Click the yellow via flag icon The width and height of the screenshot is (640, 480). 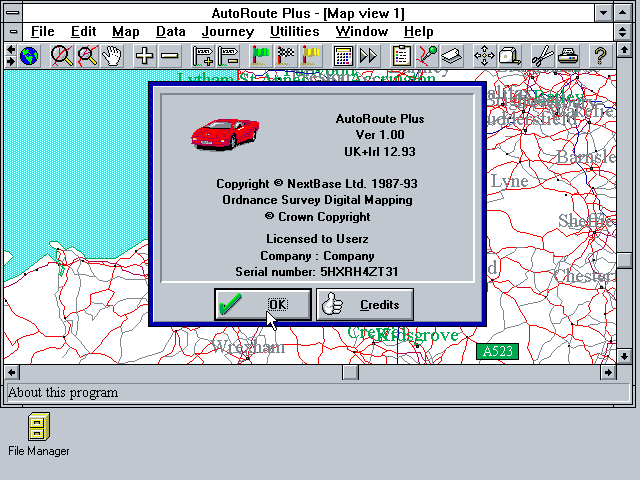point(311,56)
